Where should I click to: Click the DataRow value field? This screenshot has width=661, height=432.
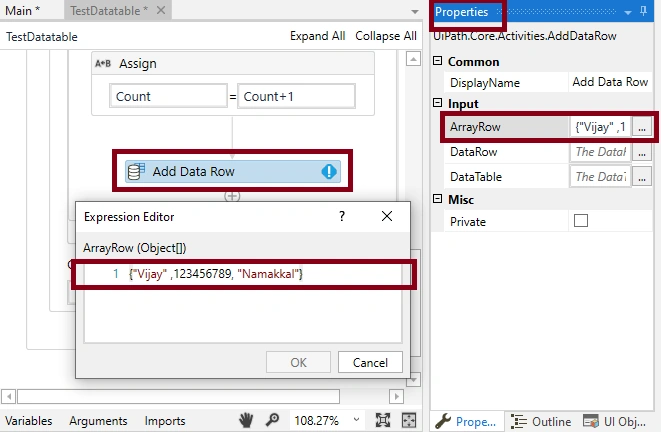point(600,152)
